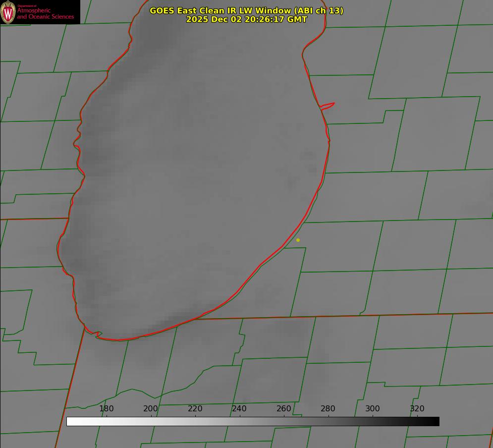Click the white left end of colorbar
The height and width of the screenshot is (448, 493).
point(70,421)
